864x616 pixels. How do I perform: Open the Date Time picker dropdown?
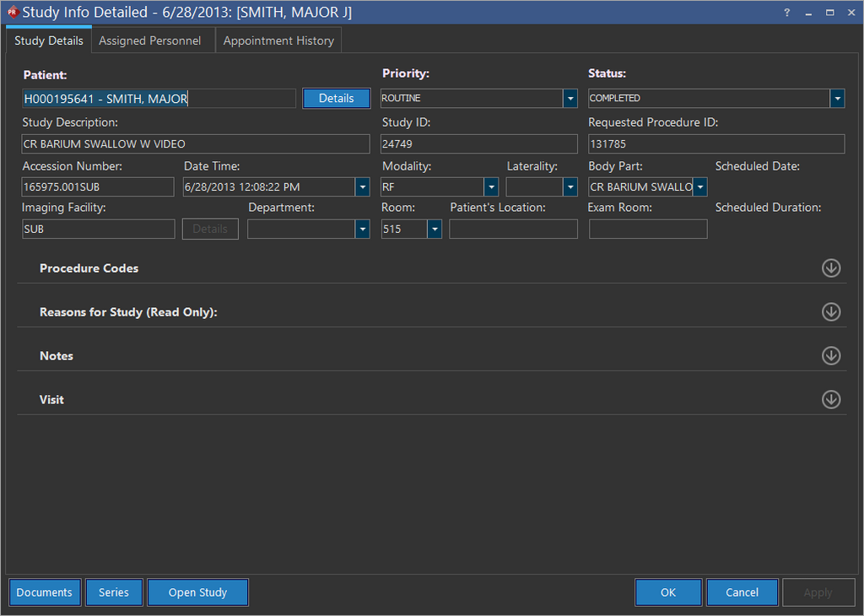pyautogui.click(x=362, y=187)
